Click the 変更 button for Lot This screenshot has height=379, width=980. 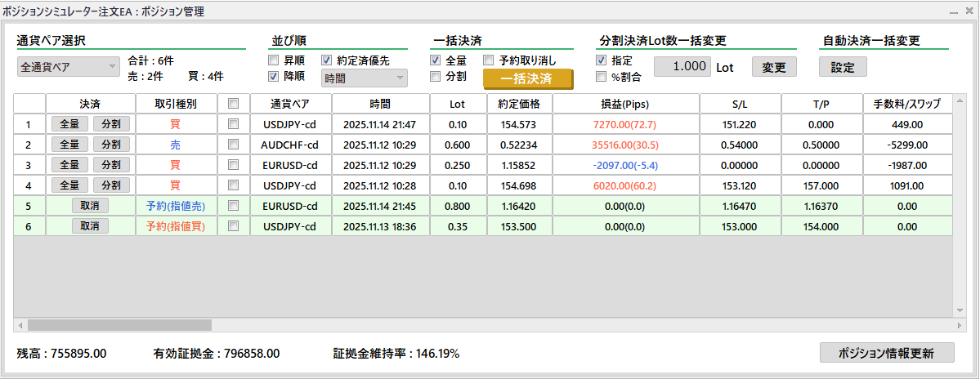pyautogui.click(x=773, y=67)
